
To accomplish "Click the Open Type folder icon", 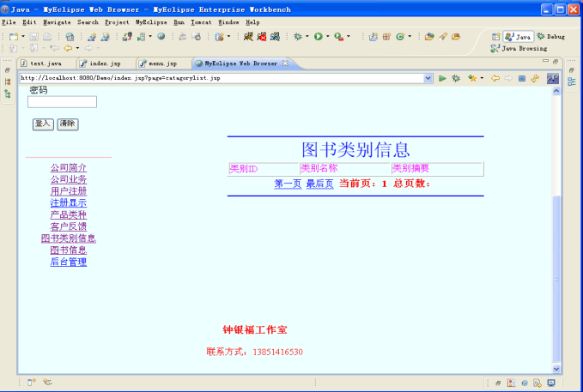I will pyautogui.click(x=429, y=36).
